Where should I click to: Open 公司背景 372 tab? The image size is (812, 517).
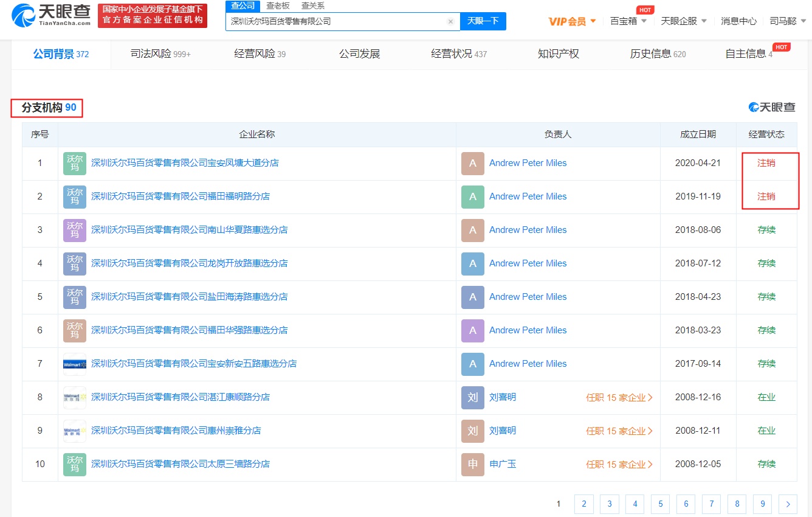61,54
